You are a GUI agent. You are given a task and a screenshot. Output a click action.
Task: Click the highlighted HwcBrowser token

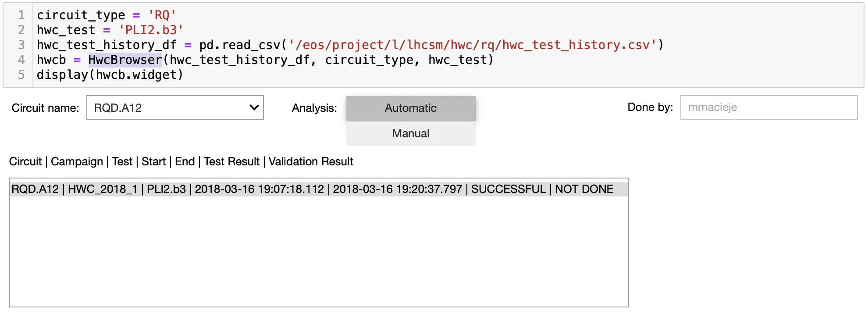(125, 60)
